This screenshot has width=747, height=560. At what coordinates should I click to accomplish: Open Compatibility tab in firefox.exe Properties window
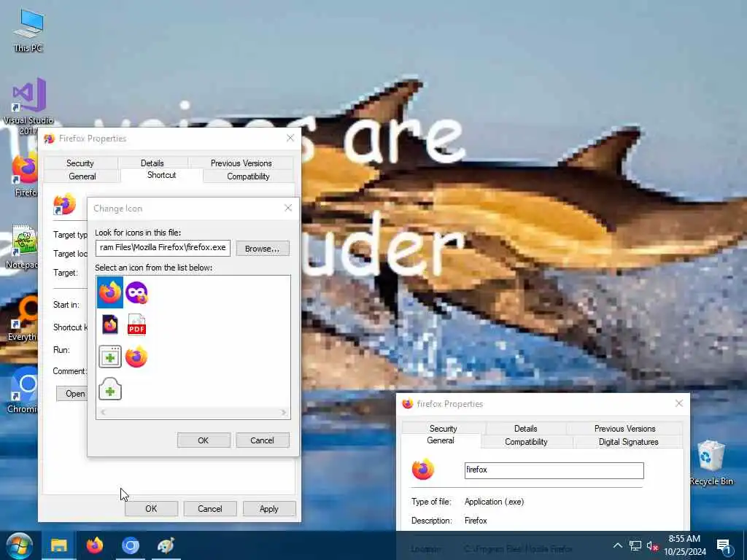pos(526,442)
